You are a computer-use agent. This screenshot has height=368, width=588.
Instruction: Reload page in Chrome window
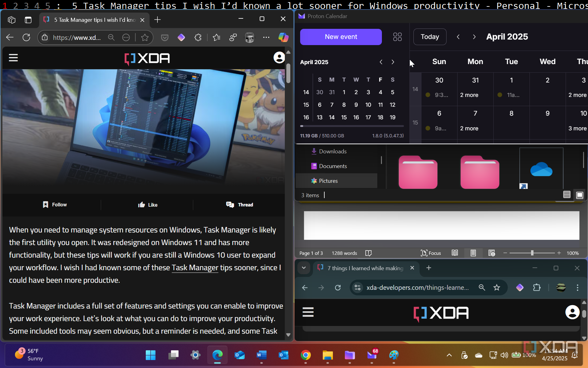338,288
